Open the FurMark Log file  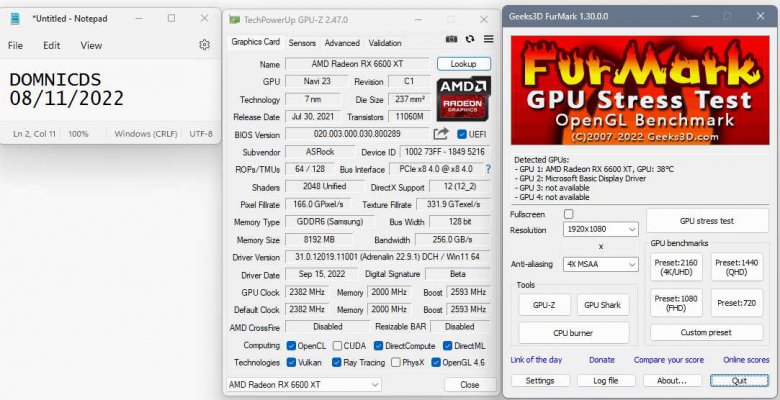point(606,381)
